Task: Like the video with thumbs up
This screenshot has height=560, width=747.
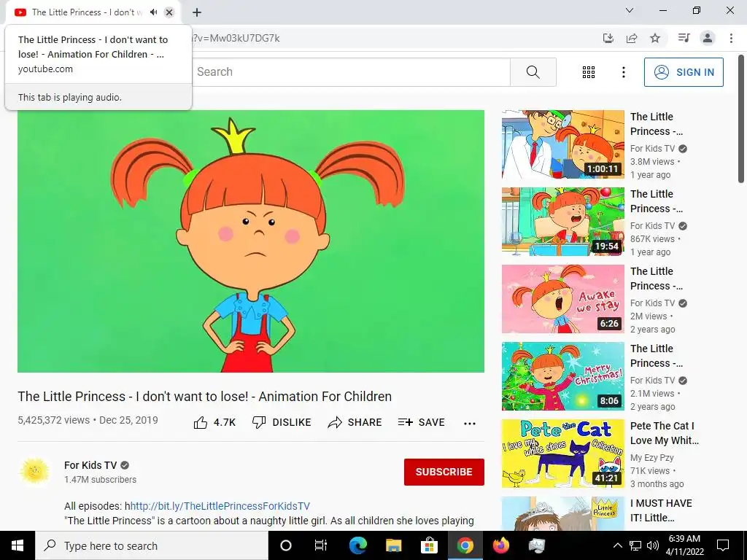Action: [214, 422]
